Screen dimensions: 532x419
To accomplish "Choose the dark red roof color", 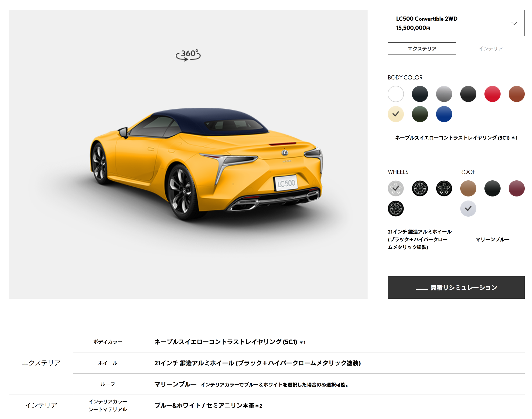I will click(x=517, y=188).
